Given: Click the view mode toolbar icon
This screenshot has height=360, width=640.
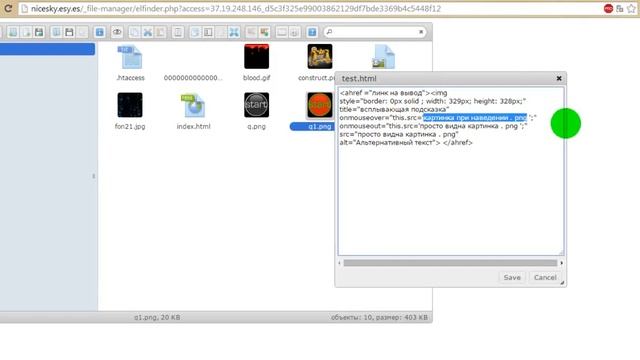Looking at the screenshot, I should (282, 32).
